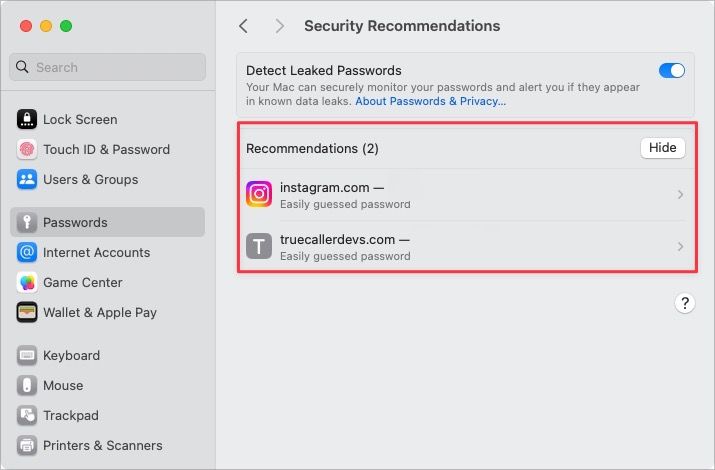Click the Search field in sidebar
This screenshot has height=470, width=715.
(107, 67)
